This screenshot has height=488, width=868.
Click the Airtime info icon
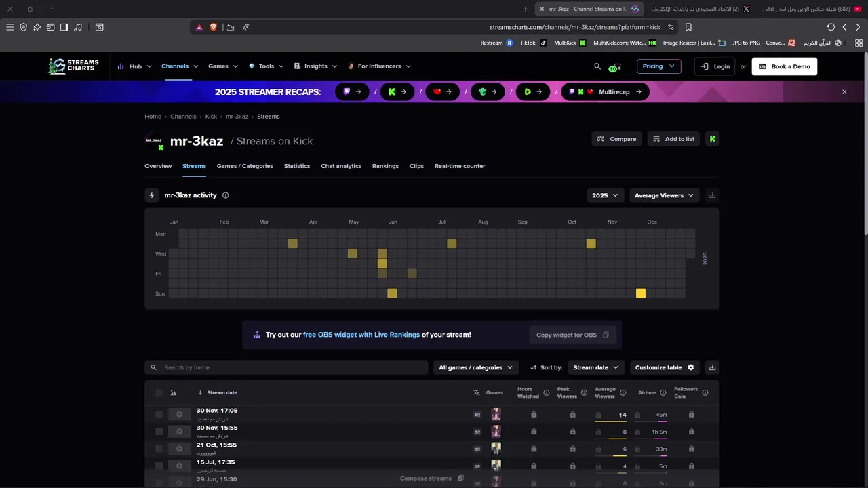point(664,393)
